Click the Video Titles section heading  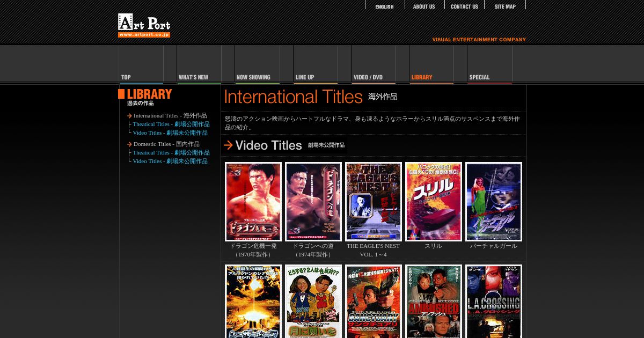pos(269,145)
